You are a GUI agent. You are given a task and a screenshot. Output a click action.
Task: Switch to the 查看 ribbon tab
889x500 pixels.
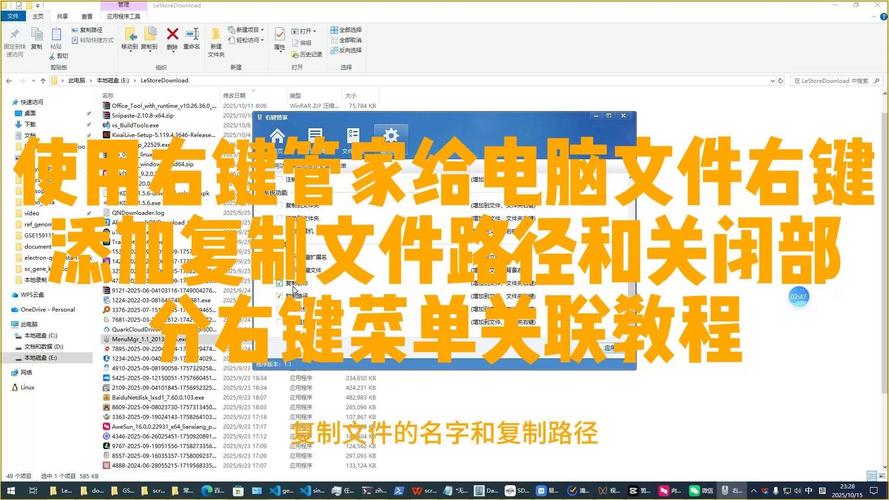tap(87, 16)
